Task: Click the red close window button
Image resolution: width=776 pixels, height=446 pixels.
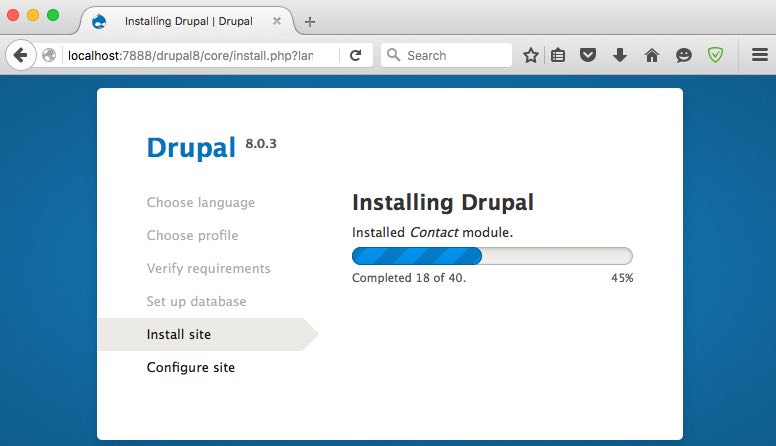Action: [13, 15]
